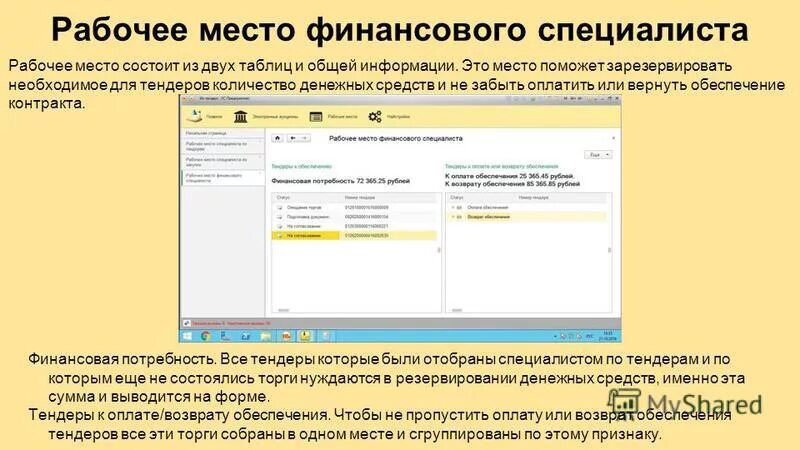This screenshot has width=800, height=450.
Task: Open the last pinned taskbar document icon
Action: point(326,336)
